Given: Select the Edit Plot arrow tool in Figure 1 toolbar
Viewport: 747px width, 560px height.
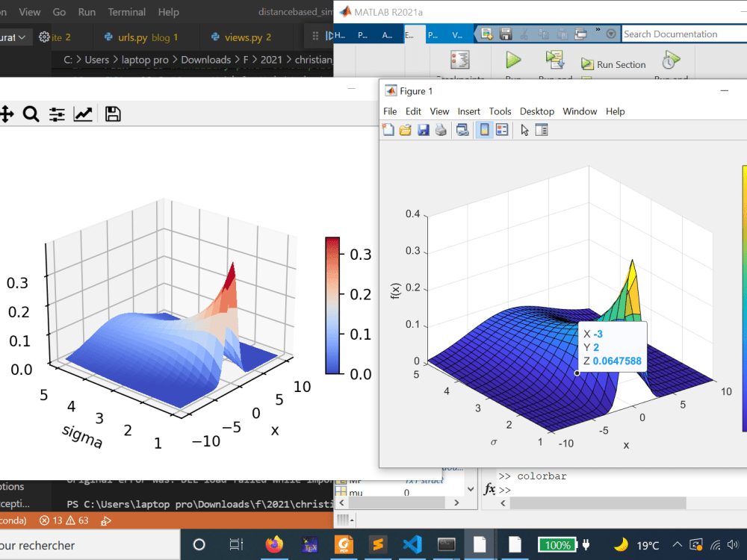Looking at the screenshot, I should tap(525, 129).
